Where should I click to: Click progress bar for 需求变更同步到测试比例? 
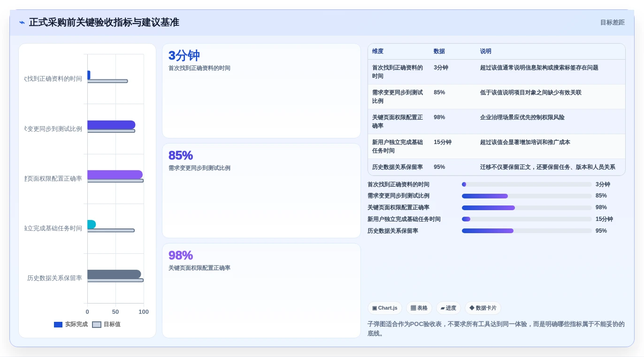point(527,196)
